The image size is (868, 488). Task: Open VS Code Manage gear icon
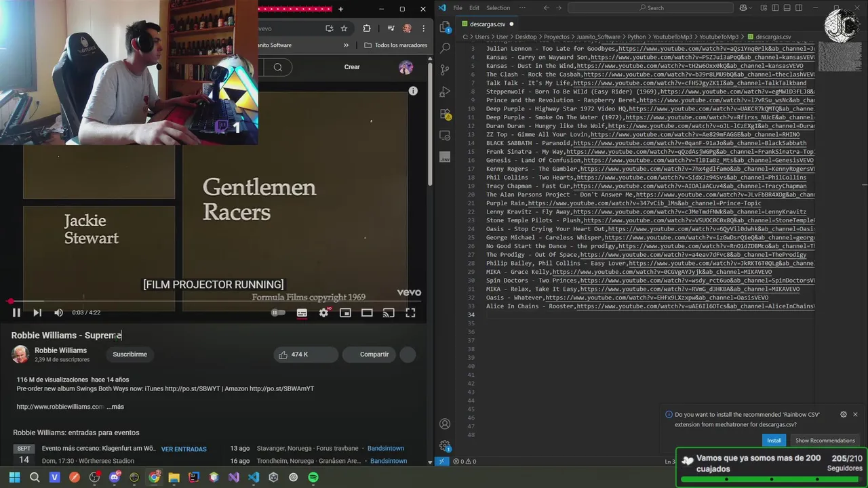point(445,446)
